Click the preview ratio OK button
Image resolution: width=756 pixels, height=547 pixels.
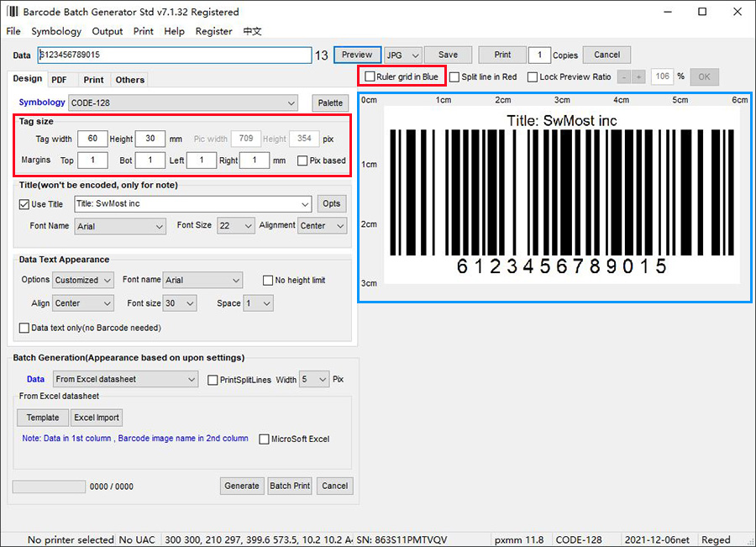(705, 77)
